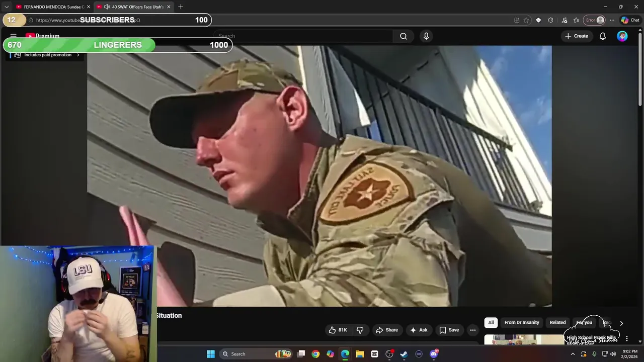Open the Edge split screen icon
This screenshot has width=644, height=362.
(x=517, y=20)
